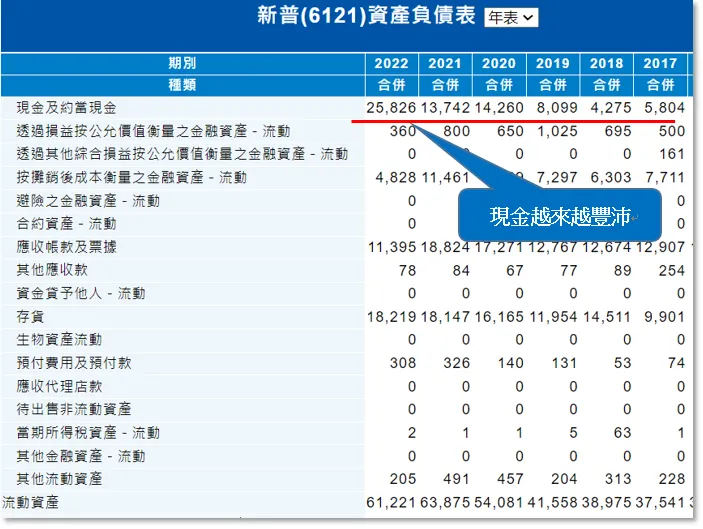Click the 2019 current assets total 41,558
703x529 pixels.
coord(553,503)
